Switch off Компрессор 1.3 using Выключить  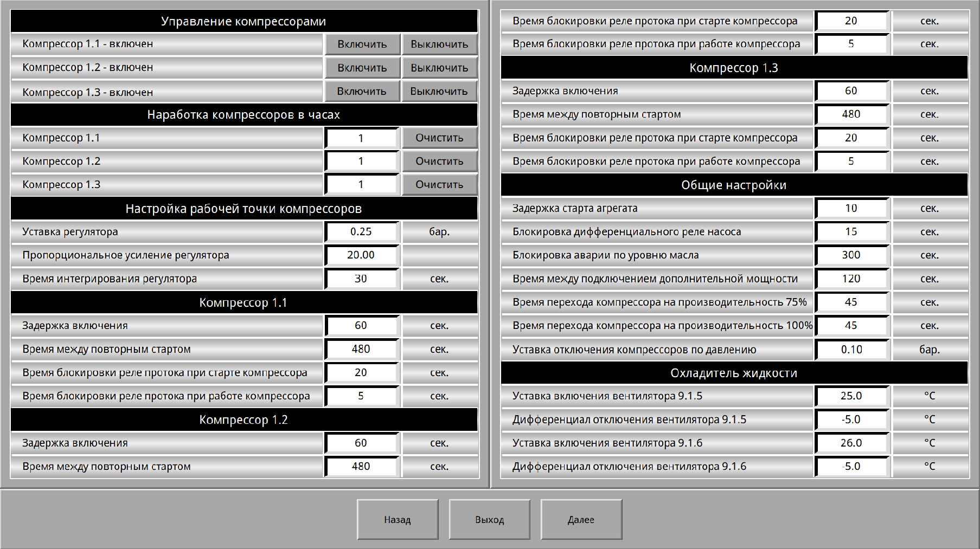click(439, 91)
